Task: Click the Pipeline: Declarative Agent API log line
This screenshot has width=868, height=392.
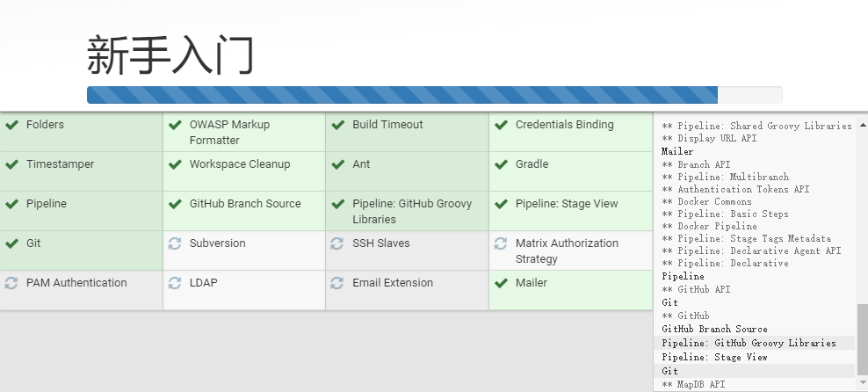Action: pyautogui.click(x=751, y=250)
